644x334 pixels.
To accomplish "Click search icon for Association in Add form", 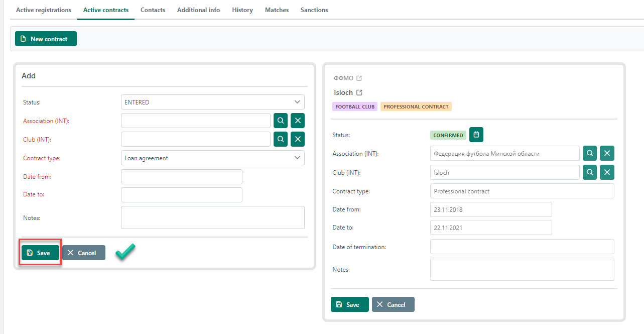I will click(x=281, y=121).
